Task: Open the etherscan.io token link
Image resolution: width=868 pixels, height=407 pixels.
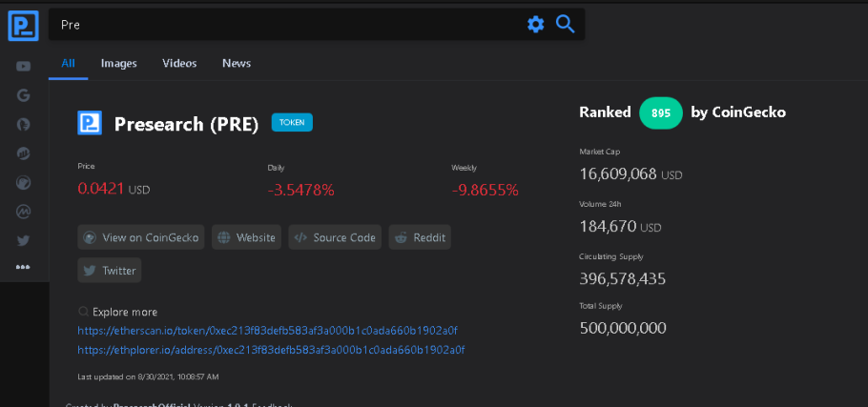Action: pyautogui.click(x=267, y=331)
